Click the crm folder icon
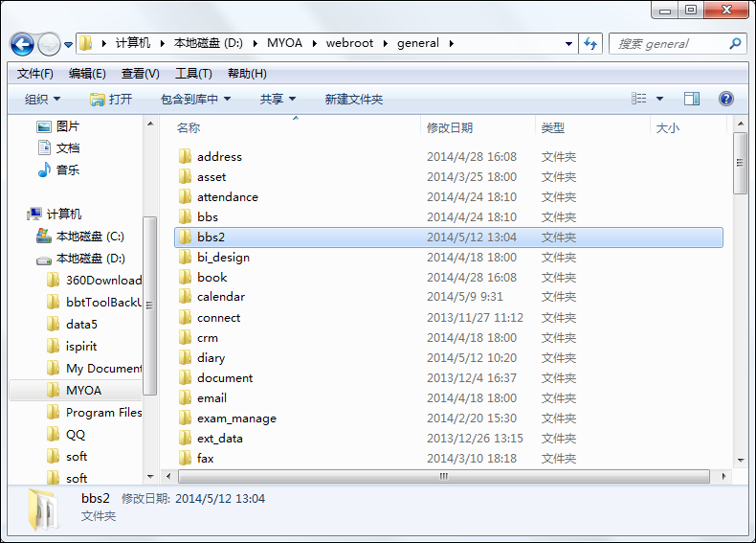The image size is (756, 543). [185, 337]
